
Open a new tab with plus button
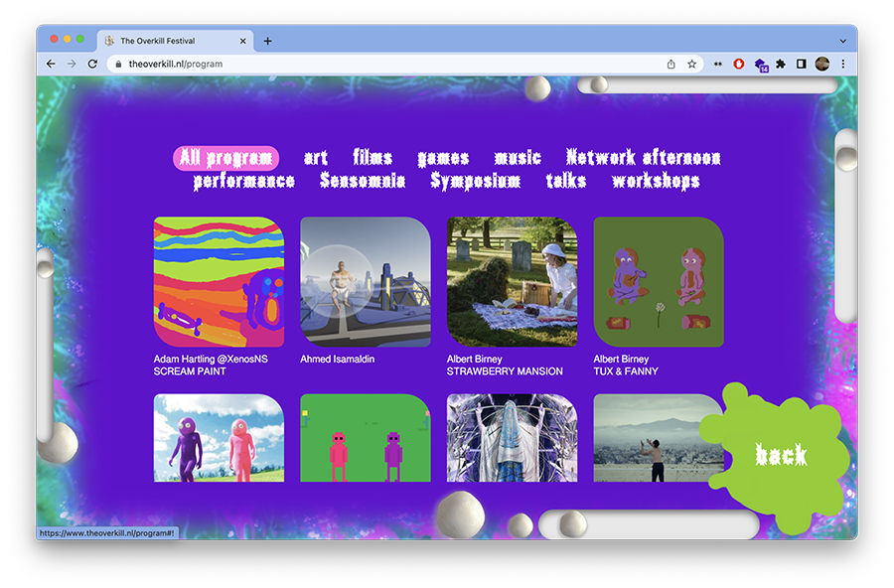(267, 41)
